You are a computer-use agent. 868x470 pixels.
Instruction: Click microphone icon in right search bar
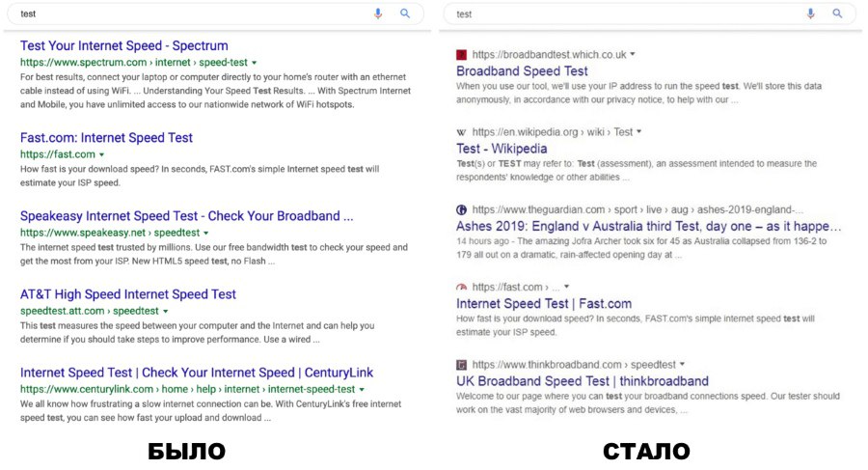coord(810,14)
